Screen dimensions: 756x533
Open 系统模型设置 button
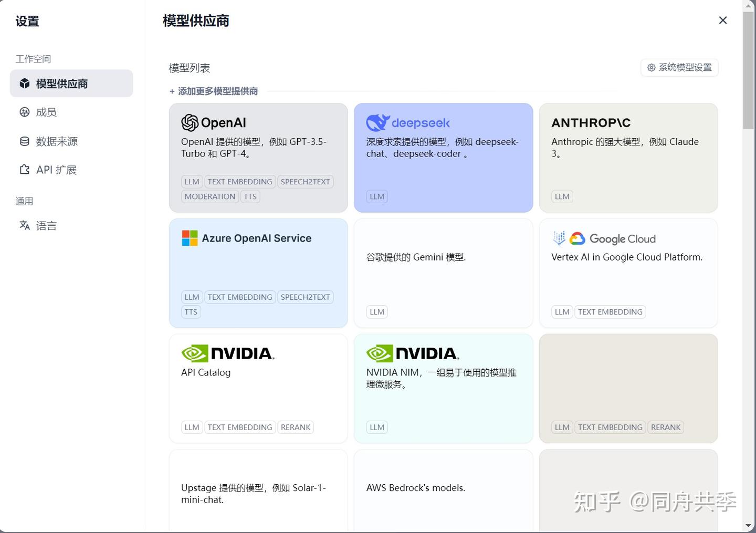679,68
